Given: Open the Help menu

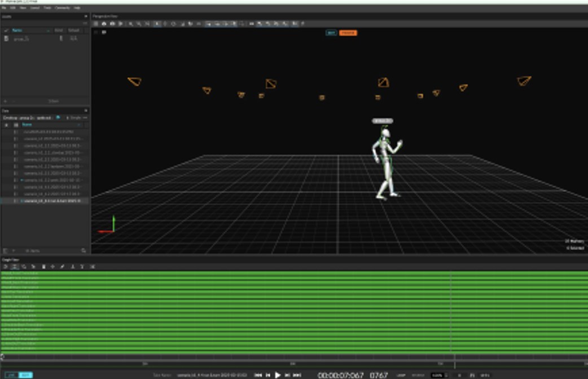Looking at the screenshot, I should coord(77,8).
